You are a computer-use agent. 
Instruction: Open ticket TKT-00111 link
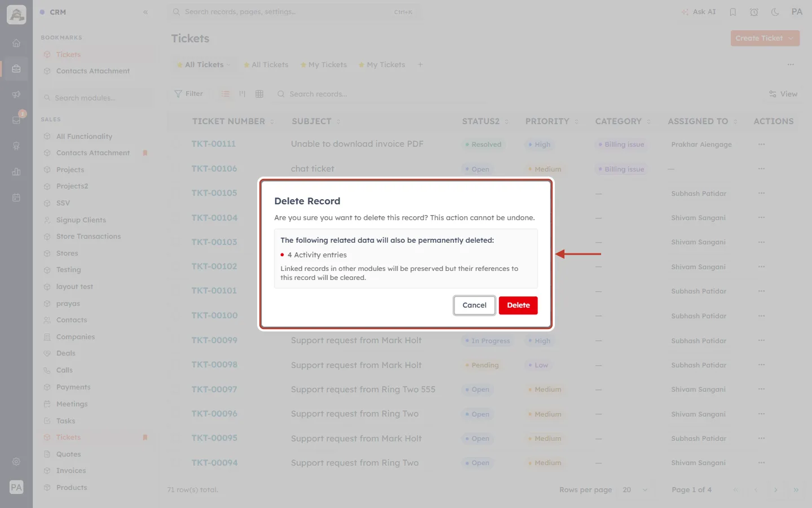(214, 144)
